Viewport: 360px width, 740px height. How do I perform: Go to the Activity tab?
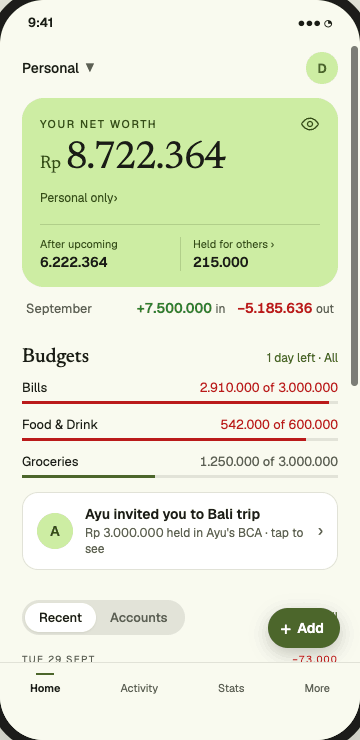coord(139,688)
